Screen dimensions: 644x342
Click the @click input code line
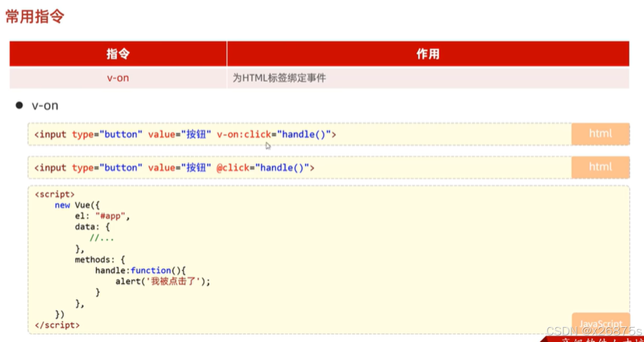pyautogui.click(x=174, y=167)
